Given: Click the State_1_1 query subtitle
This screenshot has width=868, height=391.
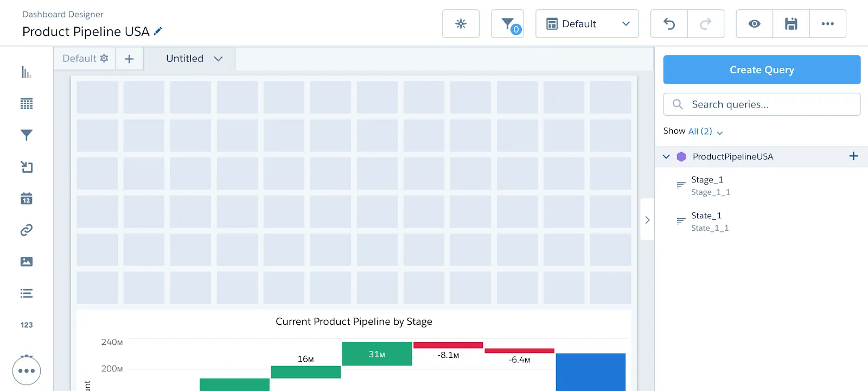Looking at the screenshot, I should (710, 228).
